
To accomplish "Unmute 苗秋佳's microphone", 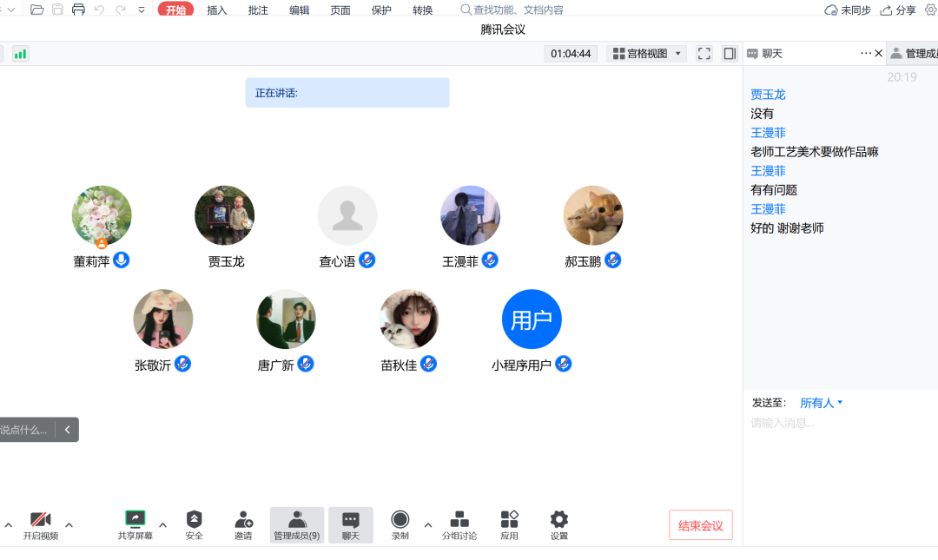I will [x=428, y=364].
